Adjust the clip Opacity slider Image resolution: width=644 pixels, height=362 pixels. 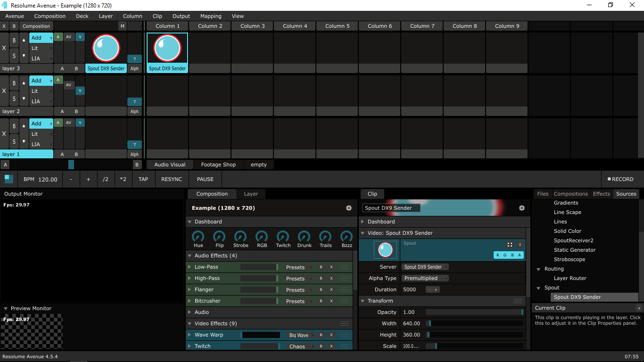(x=474, y=312)
